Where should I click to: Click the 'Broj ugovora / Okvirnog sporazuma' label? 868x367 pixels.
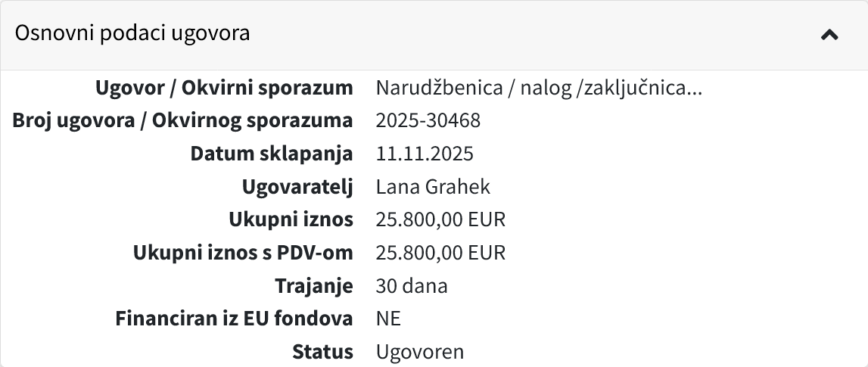[x=182, y=120]
